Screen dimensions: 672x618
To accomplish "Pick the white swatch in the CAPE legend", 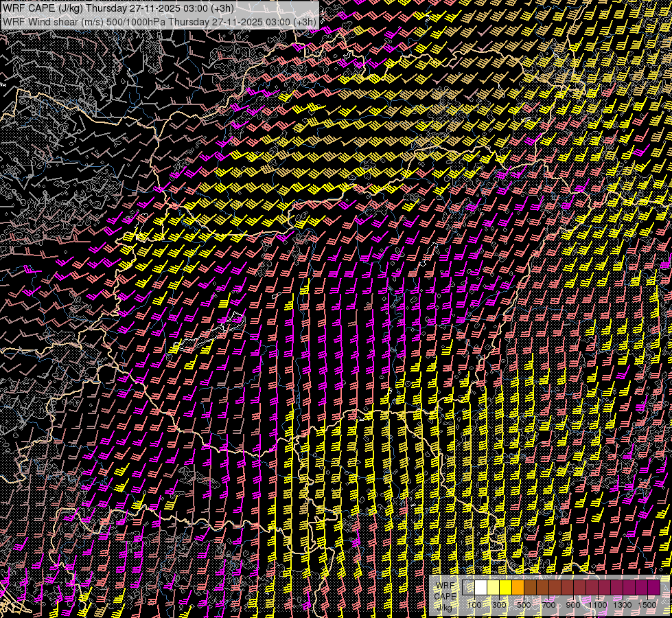I will [480, 588].
